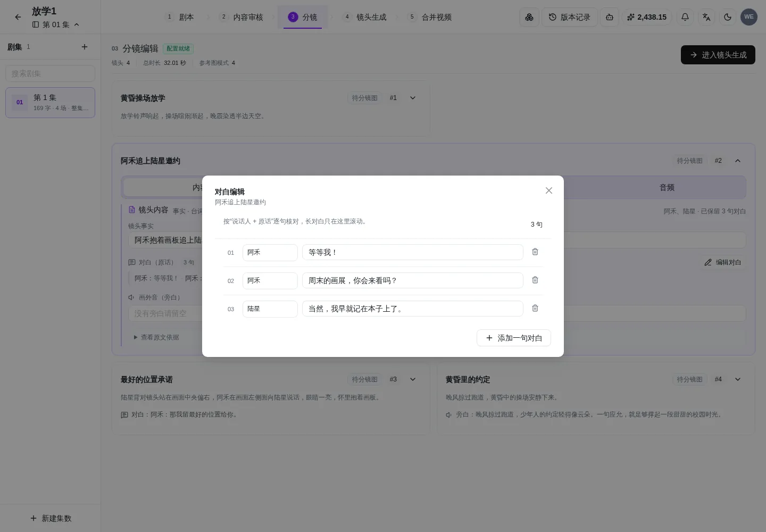The height and width of the screenshot is (532, 766).
Task: Switch to the 合并视频 step tab
Action: tap(430, 17)
